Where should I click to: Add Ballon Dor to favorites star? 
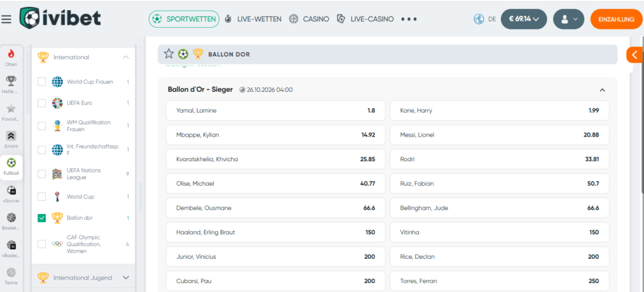(169, 54)
